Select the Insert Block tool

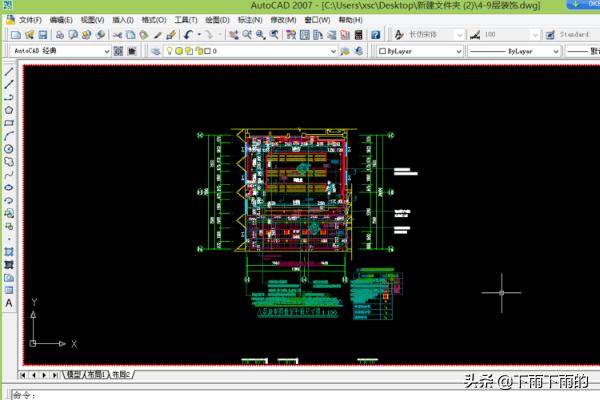tap(9, 213)
